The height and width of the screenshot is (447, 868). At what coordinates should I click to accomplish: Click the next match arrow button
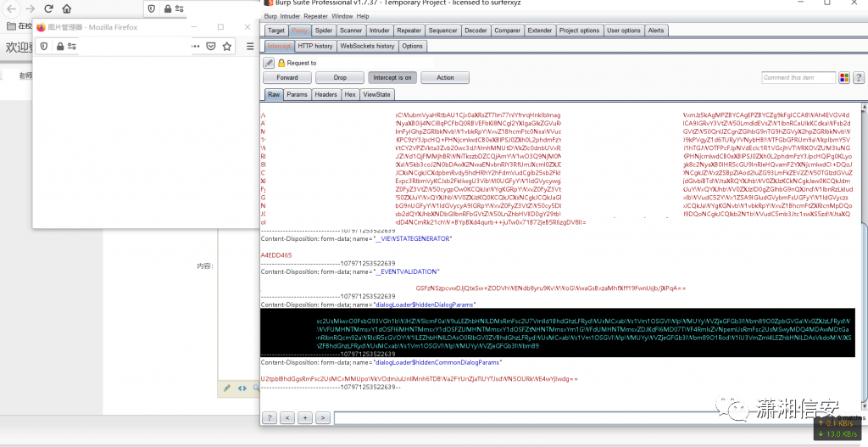(x=322, y=417)
